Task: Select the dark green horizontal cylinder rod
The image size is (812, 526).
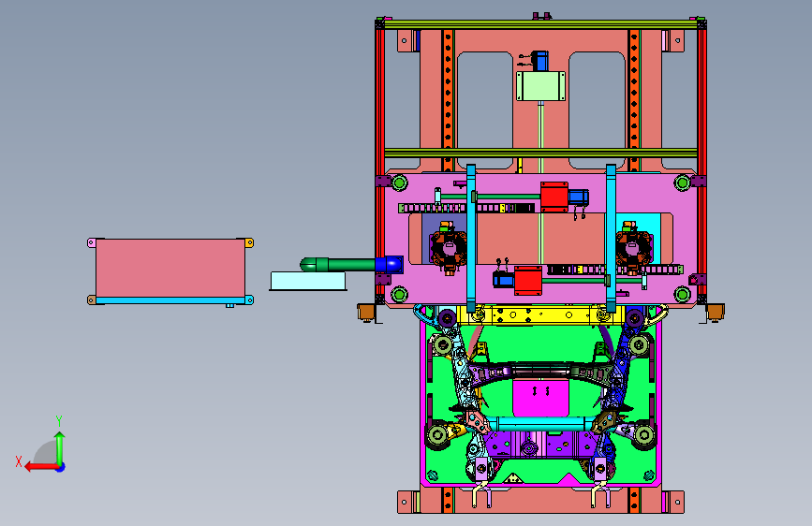Action: 338,265
